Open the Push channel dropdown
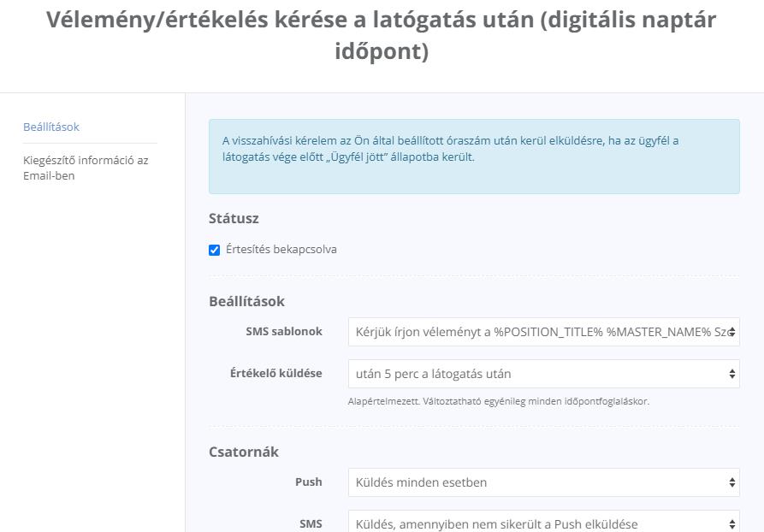This screenshot has width=764, height=532. [544, 482]
